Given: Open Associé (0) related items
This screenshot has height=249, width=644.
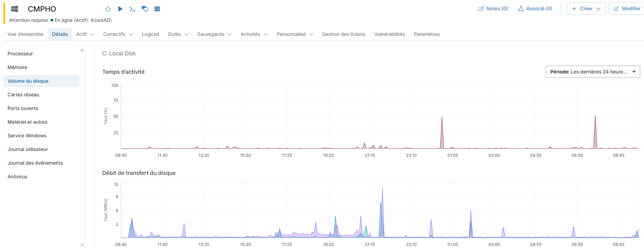Looking at the screenshot, I should 535,9.
